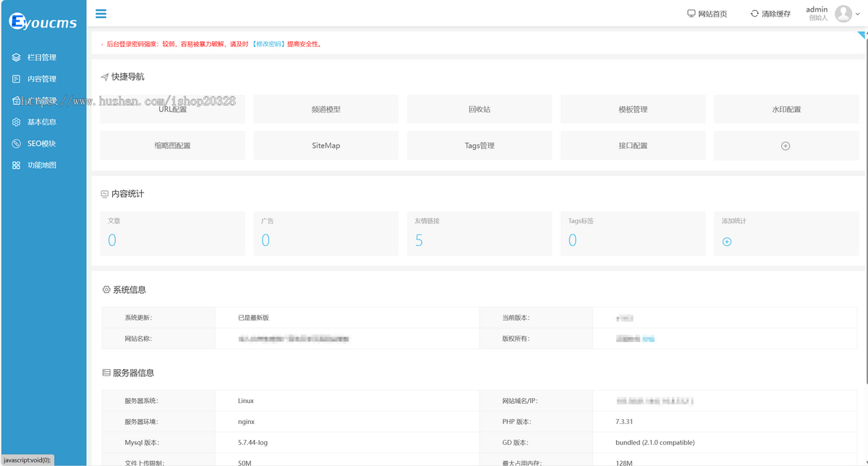Add a shortcut with the plus icon

click(x=786, y=146)
